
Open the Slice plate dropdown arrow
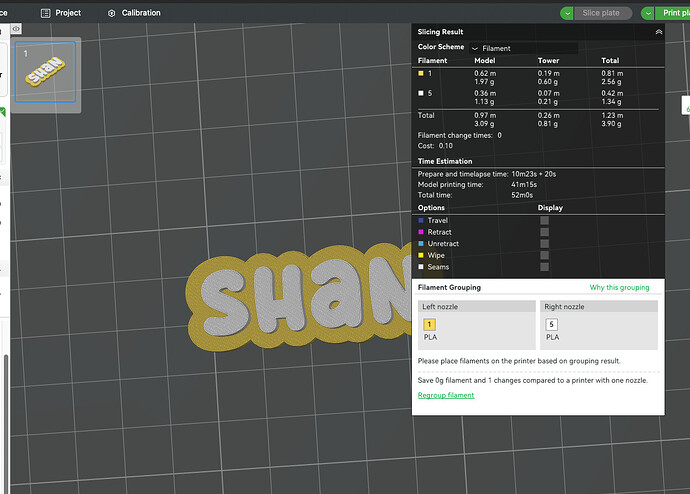point(567,13)
